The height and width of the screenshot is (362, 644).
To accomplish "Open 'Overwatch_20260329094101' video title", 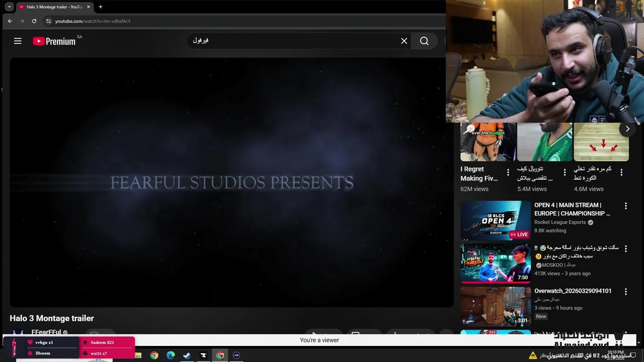I will (x=573, y=291).
